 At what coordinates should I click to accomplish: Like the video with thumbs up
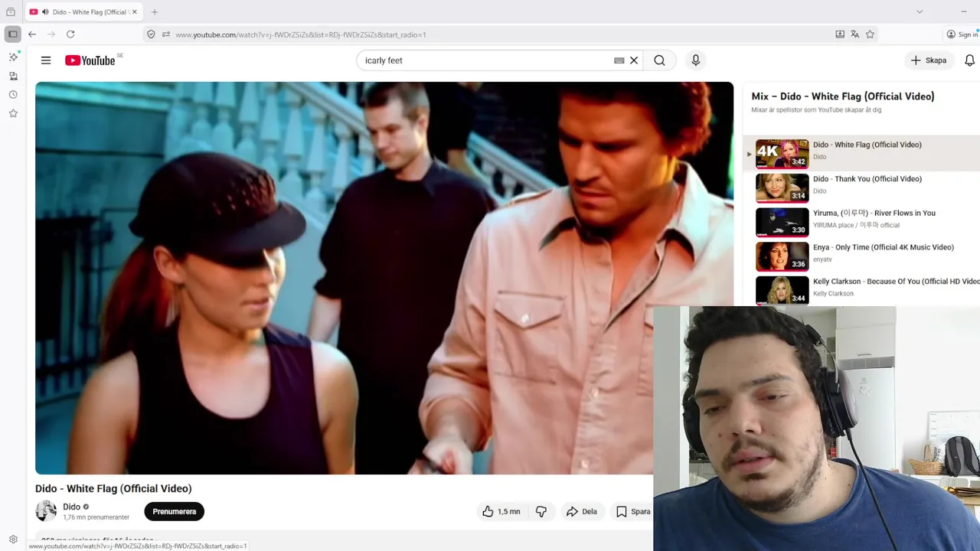[x=501, y=511]
